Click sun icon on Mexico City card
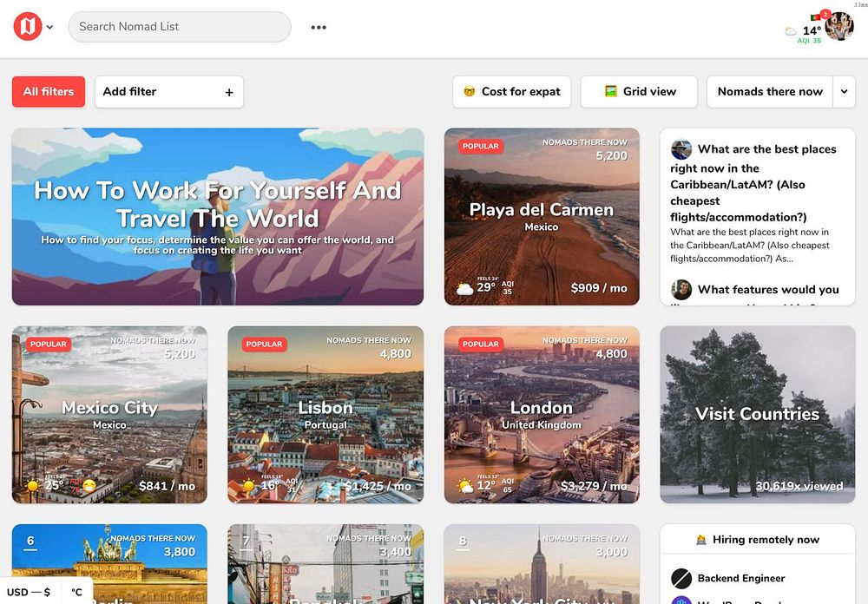 pyautogui.click(x=33, y=486)
